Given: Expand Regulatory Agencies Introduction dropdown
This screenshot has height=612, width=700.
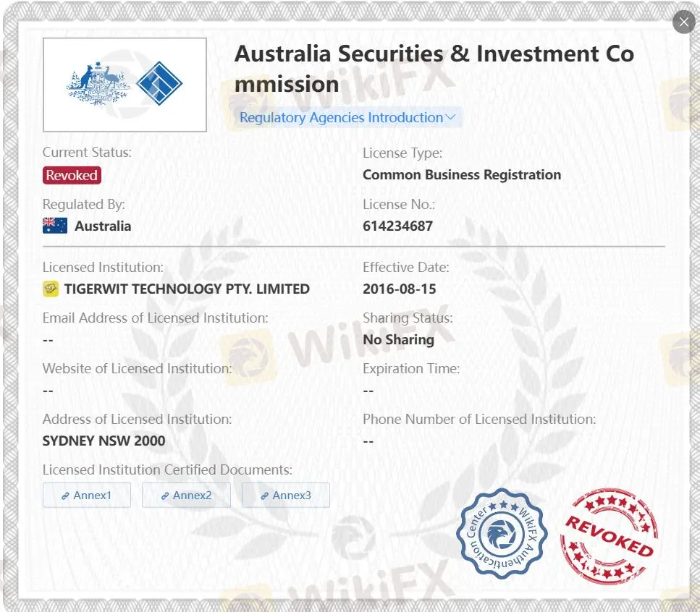Looking at the screenshot, I should (348, 117).
